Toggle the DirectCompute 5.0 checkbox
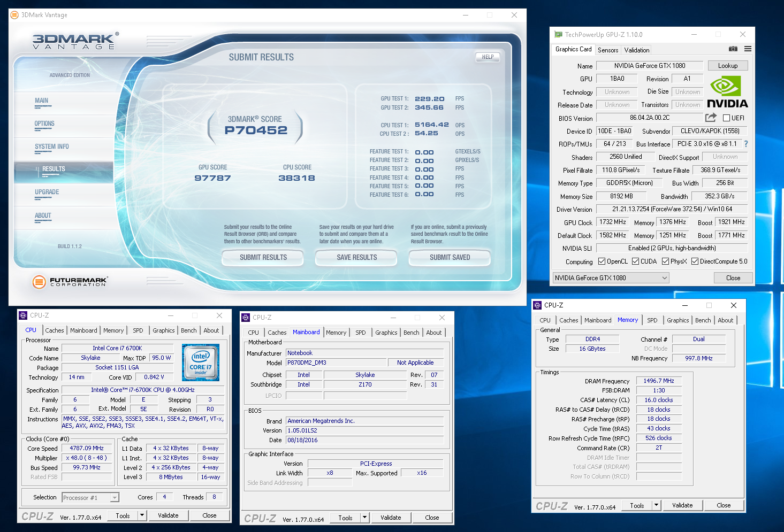784x532 pixels. 695,261
